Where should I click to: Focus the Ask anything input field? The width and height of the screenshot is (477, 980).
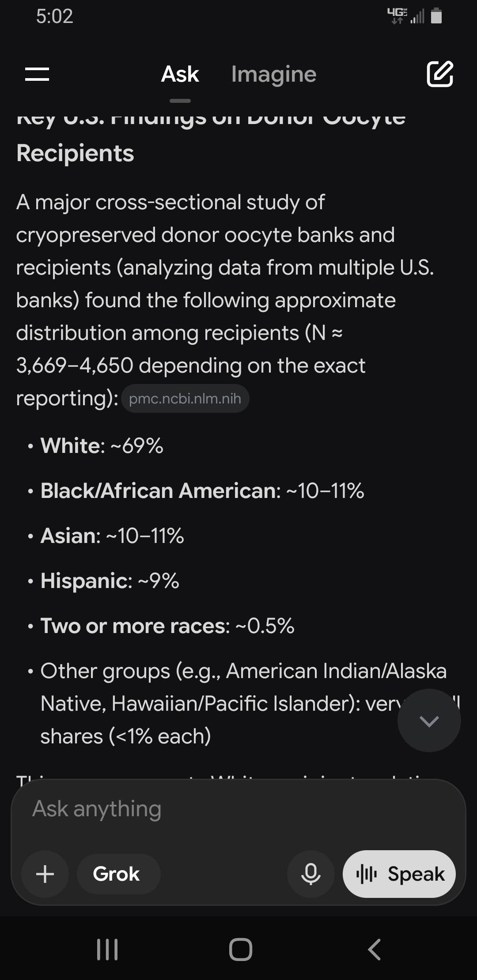(x=238, y=809)
